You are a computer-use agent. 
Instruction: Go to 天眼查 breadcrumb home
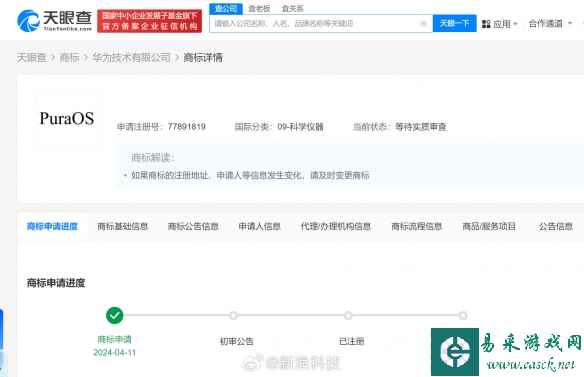(31, 57)
